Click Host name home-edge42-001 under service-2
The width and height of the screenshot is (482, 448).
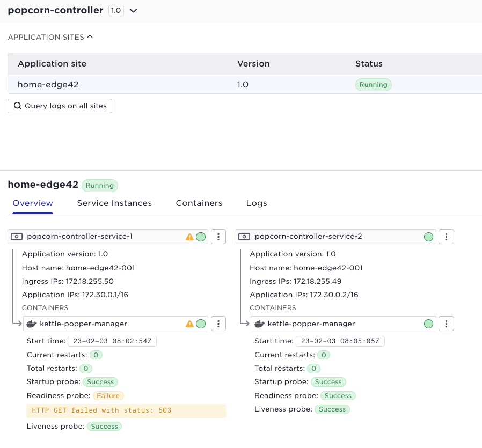click(x=306, y=268)
